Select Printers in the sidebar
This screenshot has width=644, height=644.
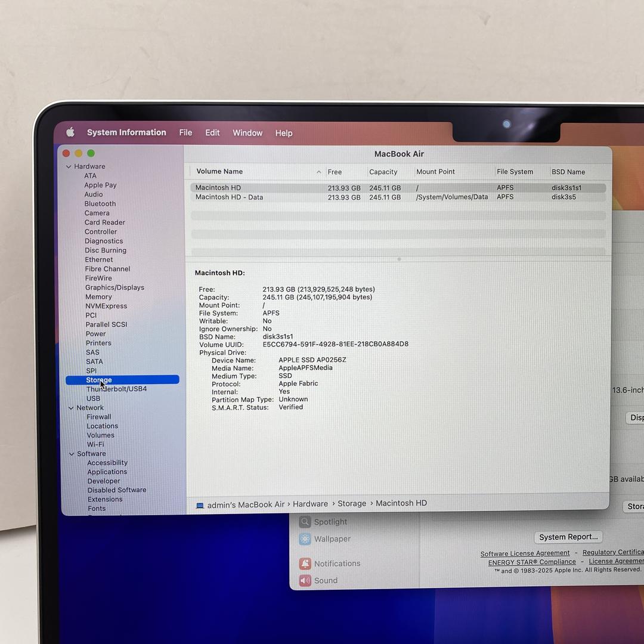pos(98,343)
